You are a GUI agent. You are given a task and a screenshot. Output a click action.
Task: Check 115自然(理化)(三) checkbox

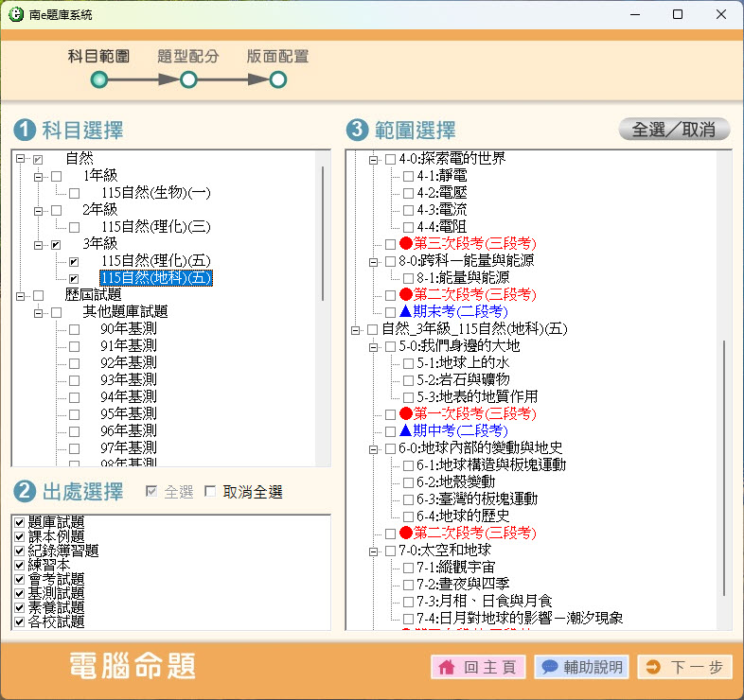[x=74, y=227]
